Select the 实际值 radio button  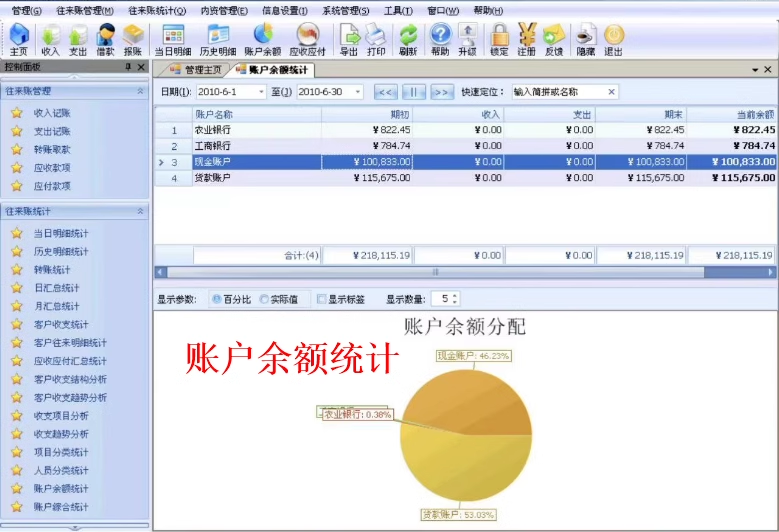[264, 299]
